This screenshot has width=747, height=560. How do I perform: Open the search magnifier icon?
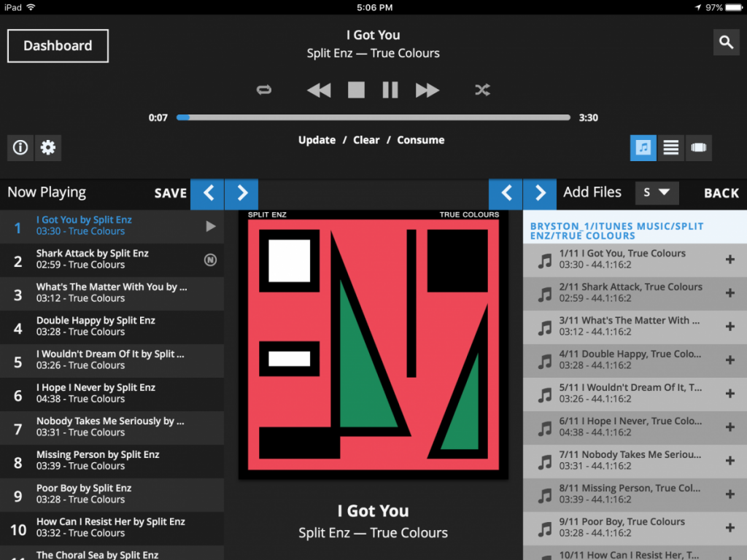click(x=726, y=42)
